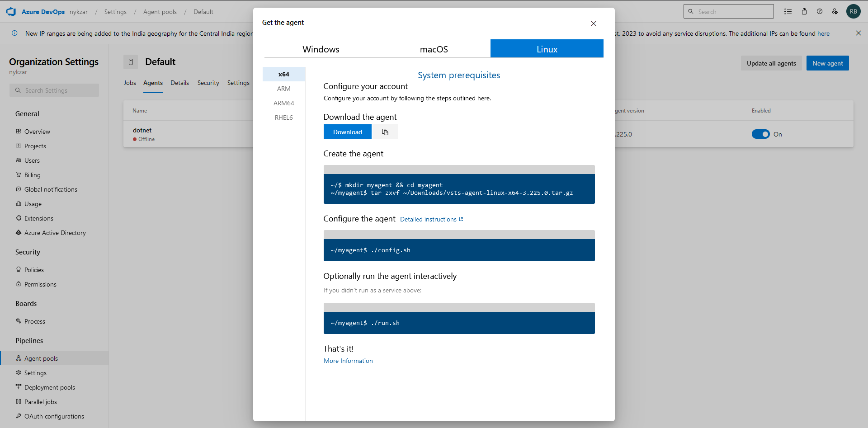Close the Get the agent dialog
This screenshot has height=428, width=868.
click(x=594, y=24)
